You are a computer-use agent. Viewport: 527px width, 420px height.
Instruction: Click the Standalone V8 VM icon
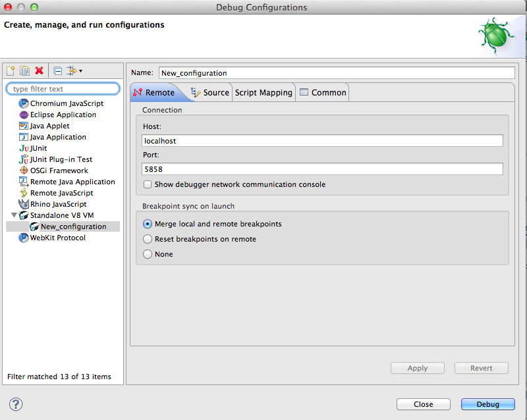coord(24,215)
